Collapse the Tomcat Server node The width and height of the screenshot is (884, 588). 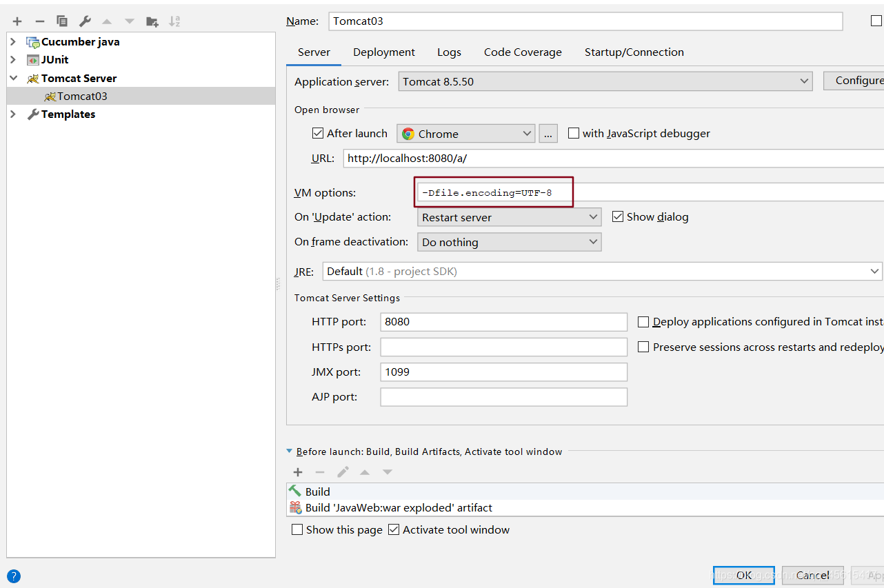[x=13, y=79]
